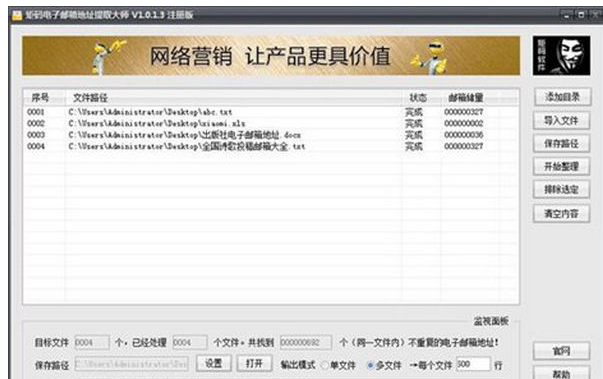
Task: Click the 完成 status of row 0001
Action: click(414, 112)
